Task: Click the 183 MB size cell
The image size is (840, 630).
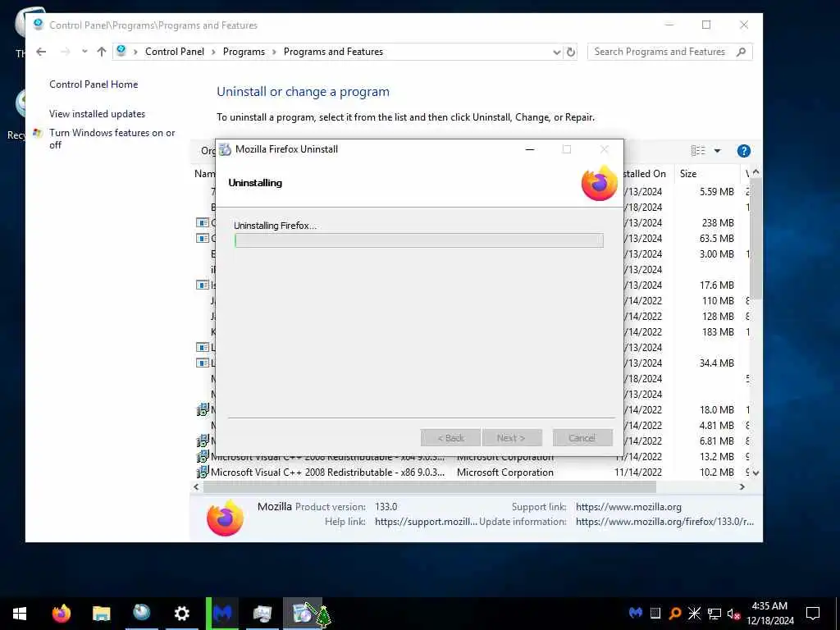Action: point(718,332)
